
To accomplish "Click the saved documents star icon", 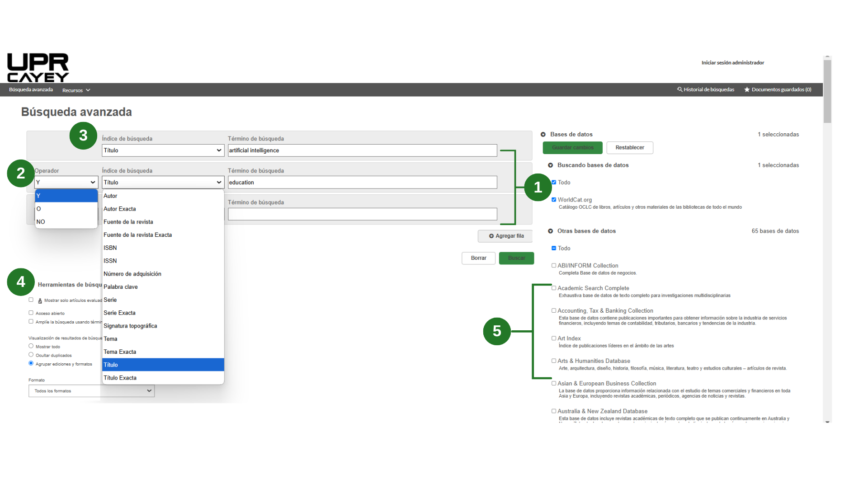I will [747, 89].
